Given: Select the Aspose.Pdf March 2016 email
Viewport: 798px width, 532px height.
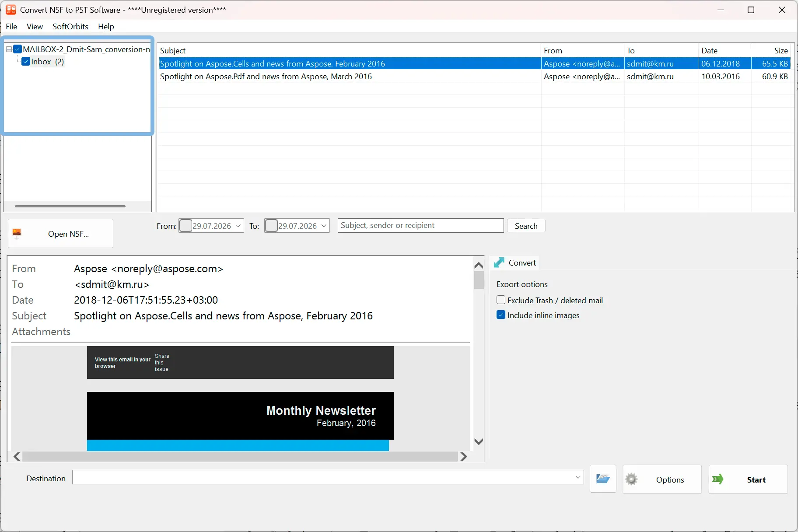Looking at the screenshot, I should pyautogui.click(x=475, y=76).
